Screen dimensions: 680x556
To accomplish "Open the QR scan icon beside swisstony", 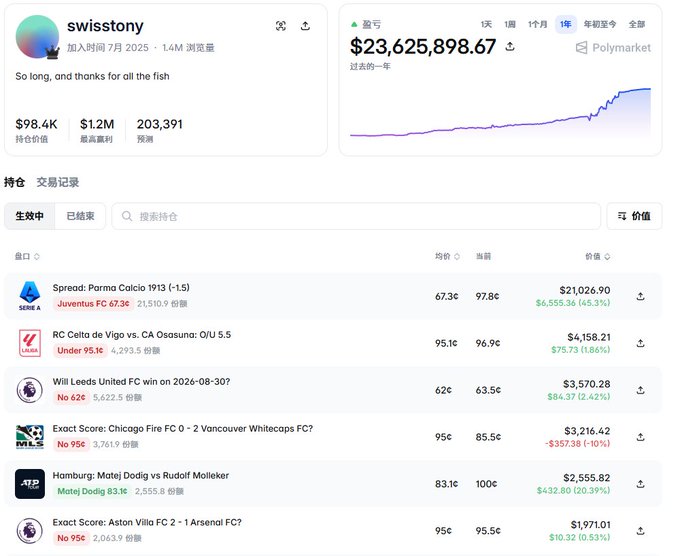I will coord(281,26).
